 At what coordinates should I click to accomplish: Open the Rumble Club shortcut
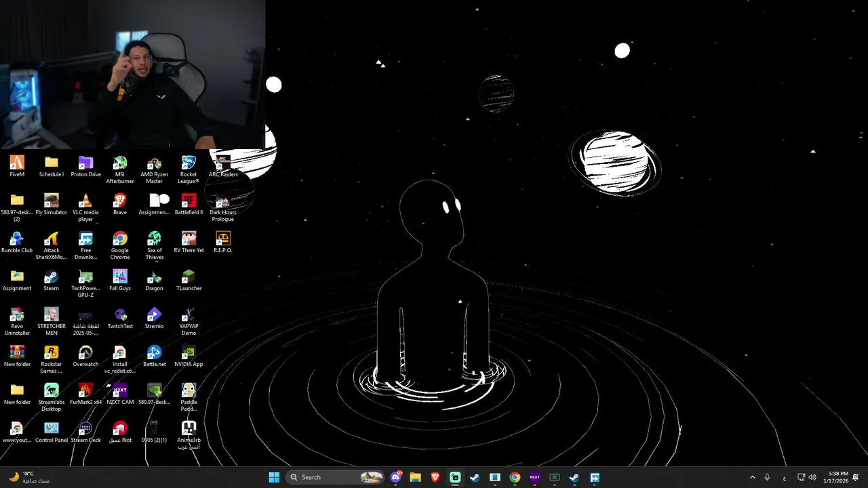[x=17, y=243]
